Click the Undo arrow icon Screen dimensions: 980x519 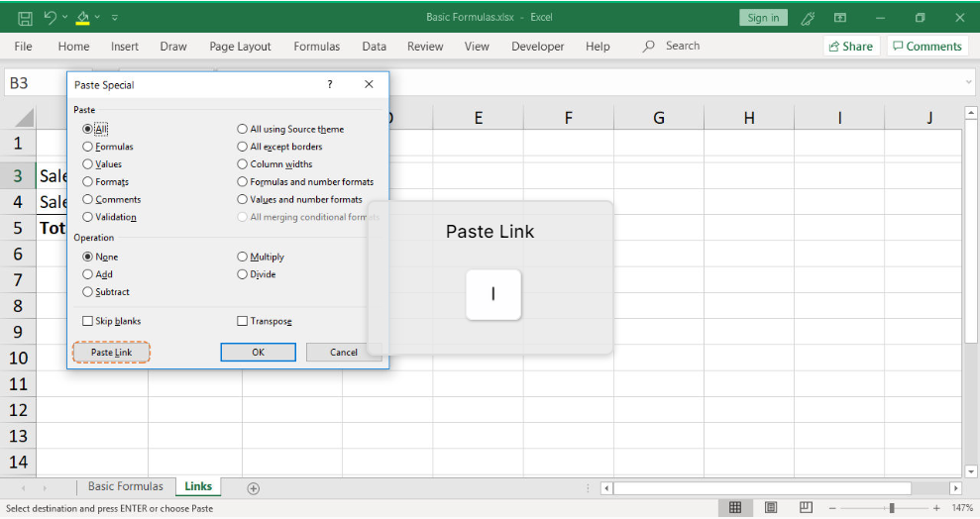(50, 18)
